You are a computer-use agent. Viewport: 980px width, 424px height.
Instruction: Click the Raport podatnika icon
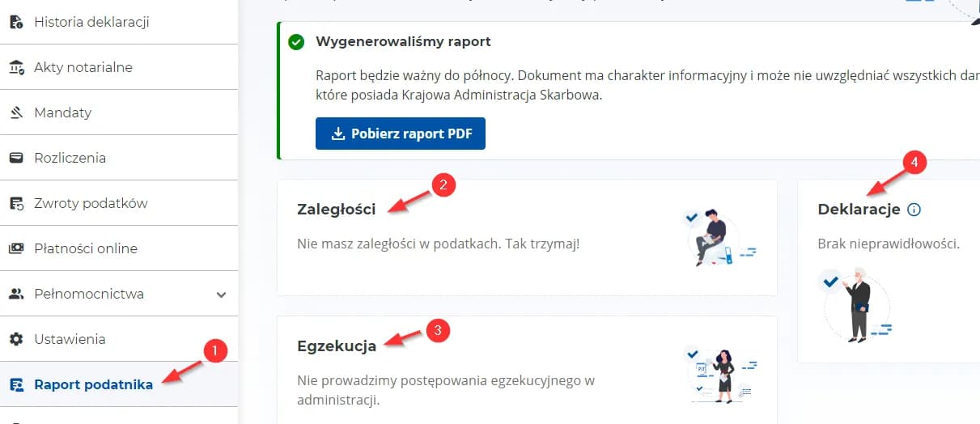16,385
